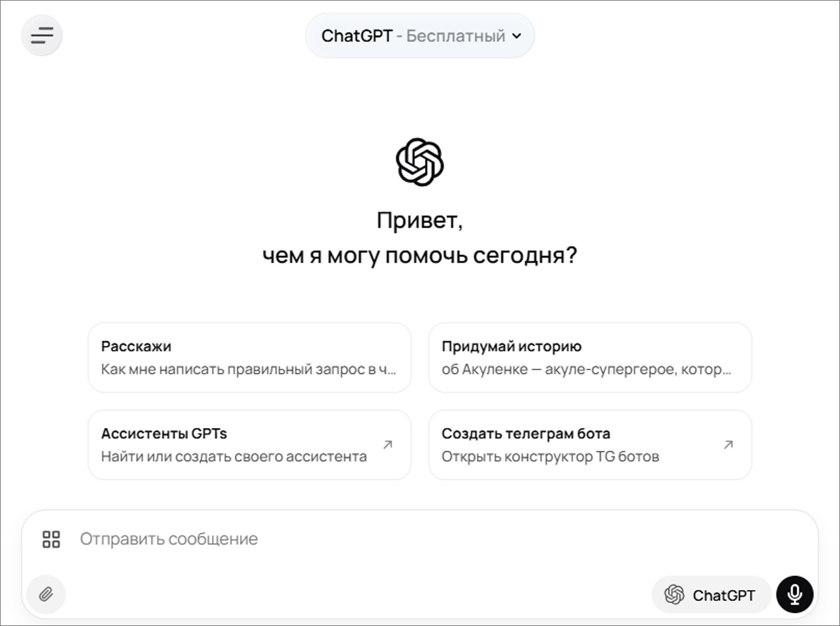Click the Отправить сообщение input field
Screen dimensions: 840x626
[x=286, y=540]
